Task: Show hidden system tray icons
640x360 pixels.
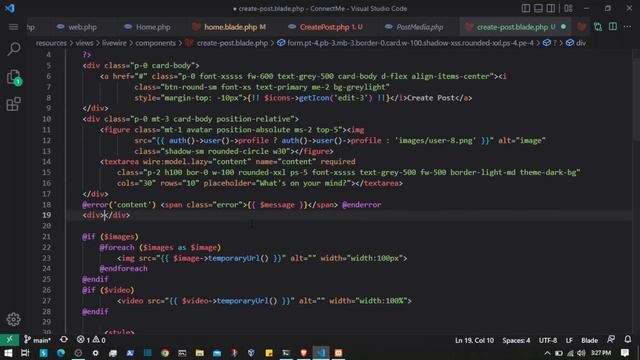Action: click(x=547, y=353)
